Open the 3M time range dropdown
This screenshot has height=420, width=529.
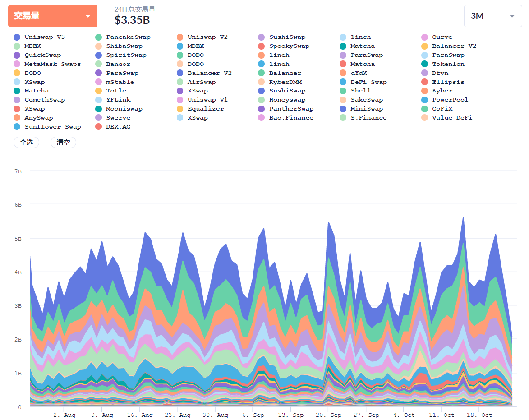pos(492,16)
